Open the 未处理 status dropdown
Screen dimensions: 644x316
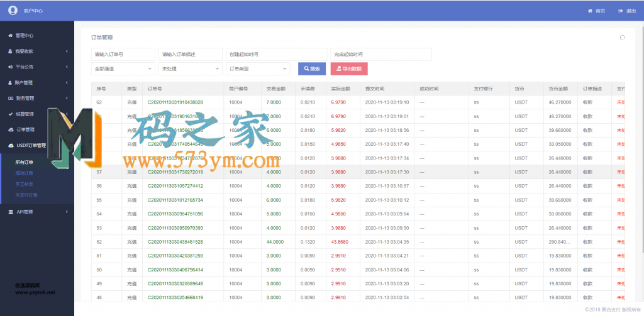pyautogui.click(x=191, y=69)
